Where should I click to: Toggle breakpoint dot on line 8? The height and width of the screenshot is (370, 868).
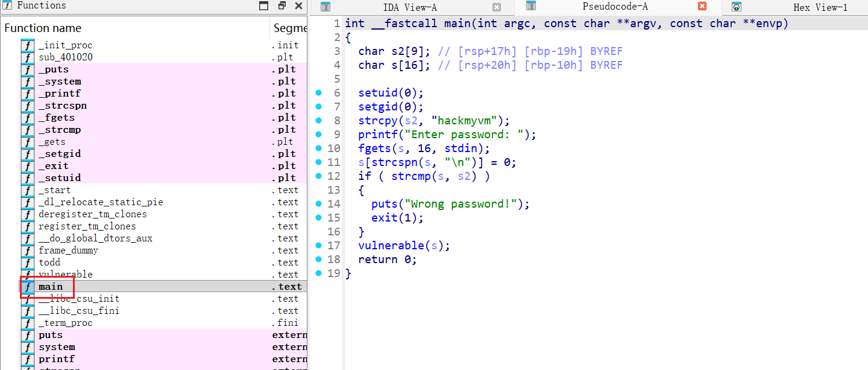pyautogui.click(x=318, y=121)
